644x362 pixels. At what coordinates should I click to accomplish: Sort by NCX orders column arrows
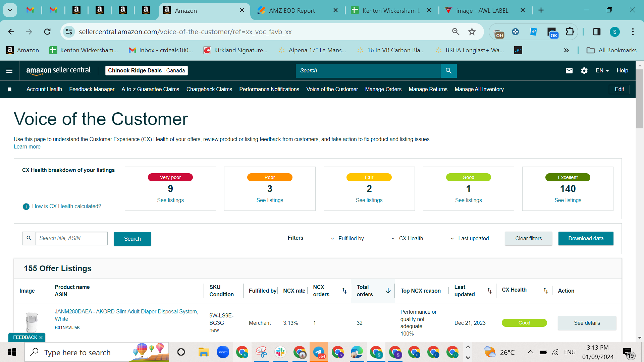click(344, 291)
